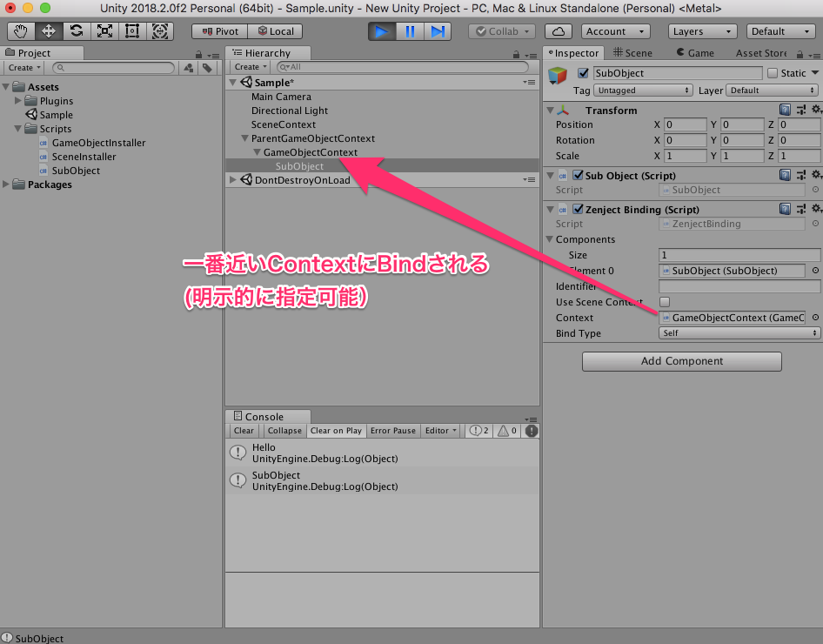Image resolution: width=823 pixels, height=644 pixels.
Task: Collapse ParentGameObjectContext in Hierarchy
Action: tap(245, 138)
